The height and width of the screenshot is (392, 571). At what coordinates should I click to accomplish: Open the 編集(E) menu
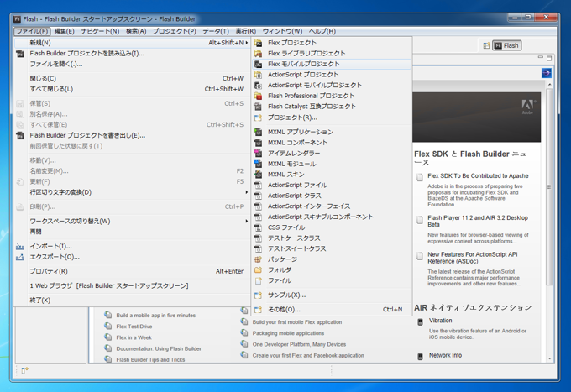click(x=64, y=31)
